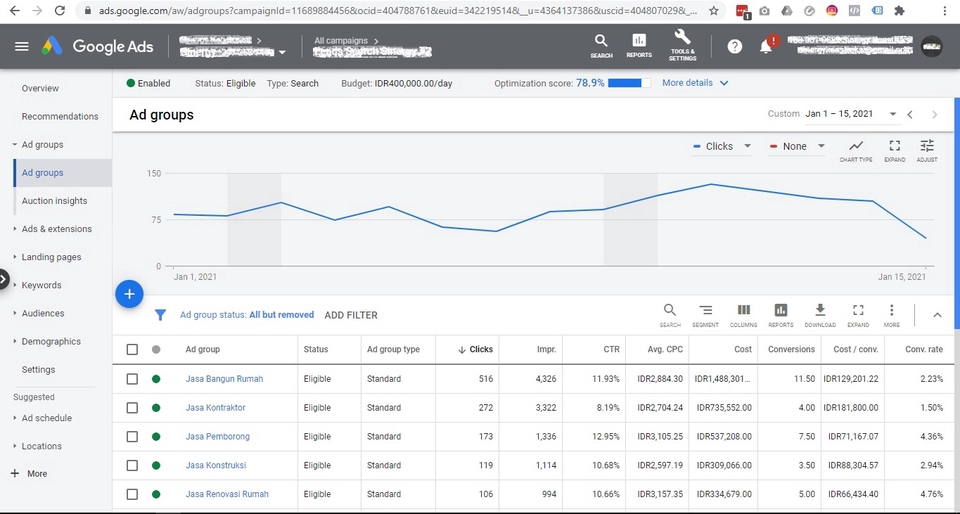Open the None second metric dropdown
This screenshot has width=960, height=514.
point(797,146)
